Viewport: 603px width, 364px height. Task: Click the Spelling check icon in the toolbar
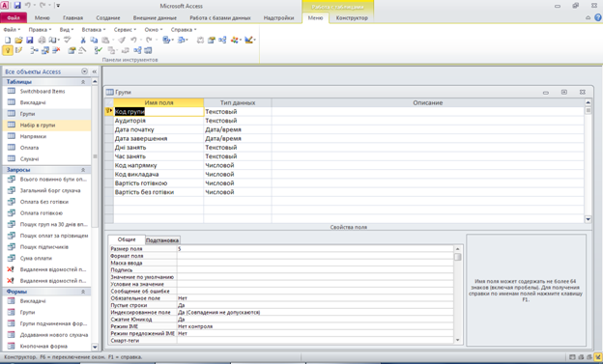click(x=67, y=40)
